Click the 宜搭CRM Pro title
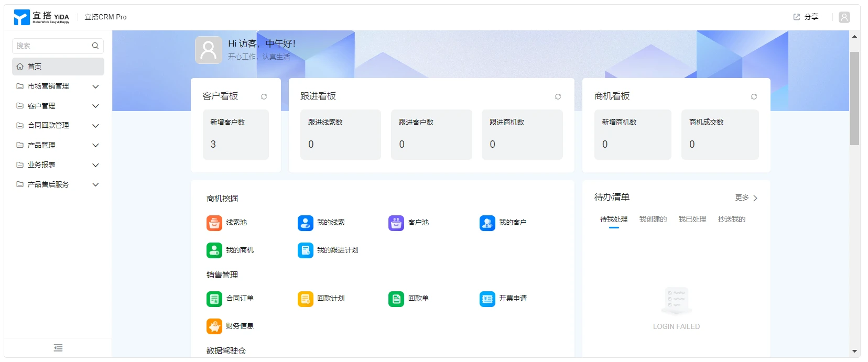The height and width of the screenshot is (362, 868). [x=105, y=17]
